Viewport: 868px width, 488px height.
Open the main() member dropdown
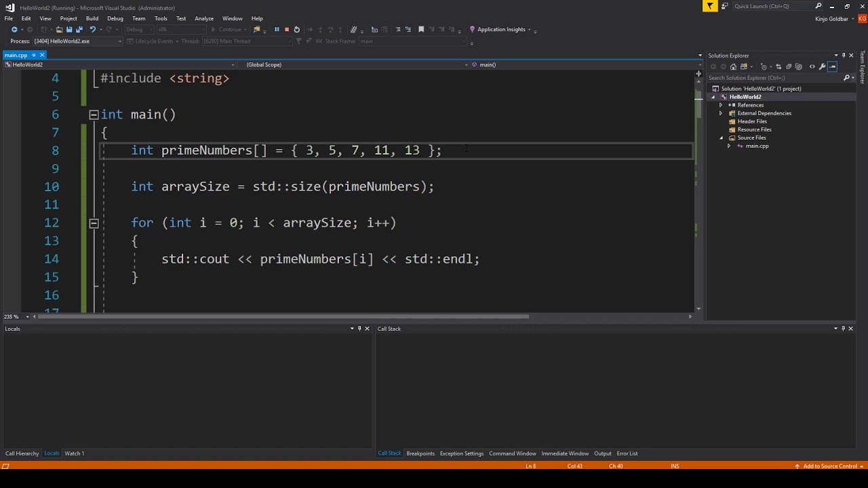click(587, 64)
